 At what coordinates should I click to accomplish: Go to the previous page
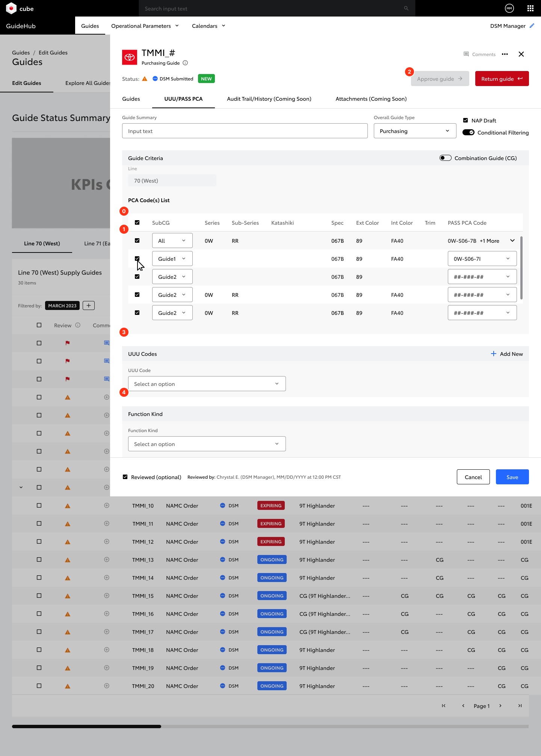coord(463,706)
